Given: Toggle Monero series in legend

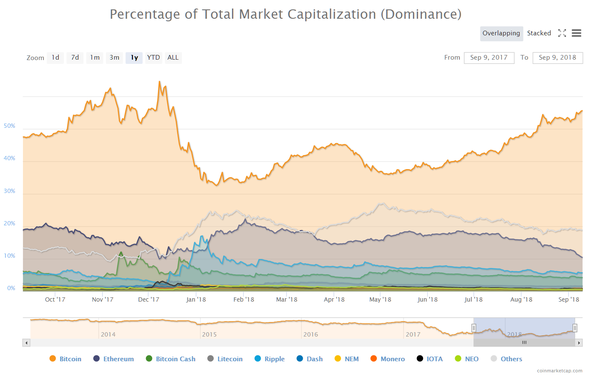Looking at the screenshot, I should (x=388, y=359).
